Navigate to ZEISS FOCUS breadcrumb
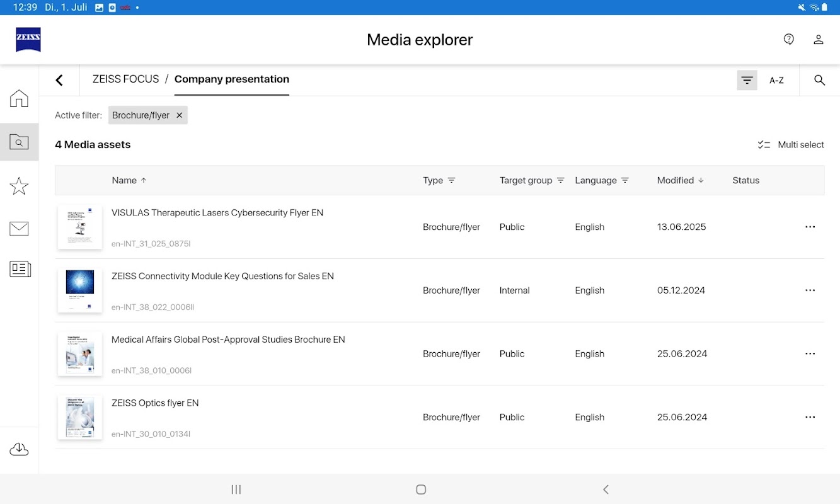Screen dimensions: 840x504 125,79
